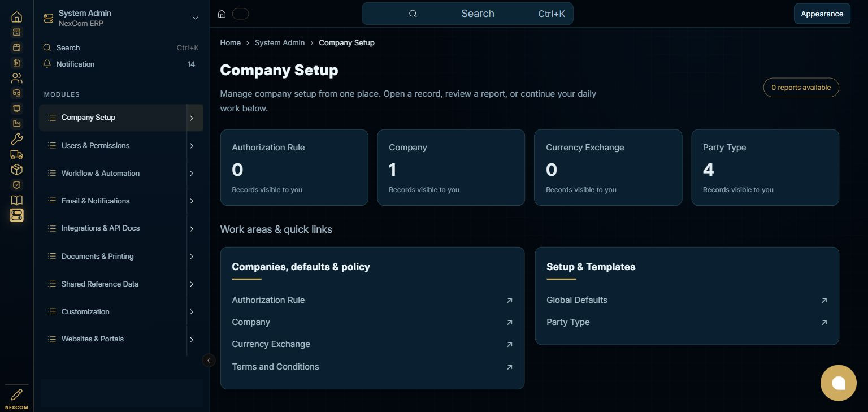
Task: Expand the Documents & Printing chevron
Action: [x=192, y=257]
